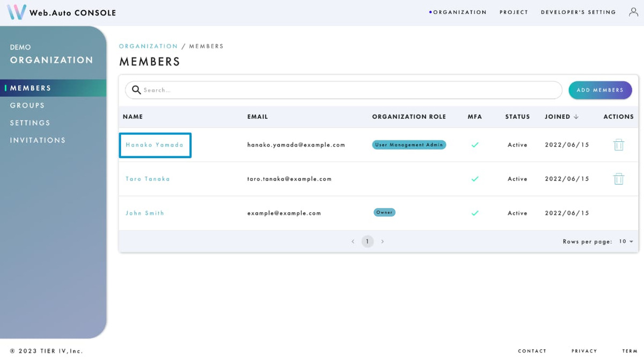
Task: Click Active status for Taro Tanaka
Action: [x=517, y=179]
